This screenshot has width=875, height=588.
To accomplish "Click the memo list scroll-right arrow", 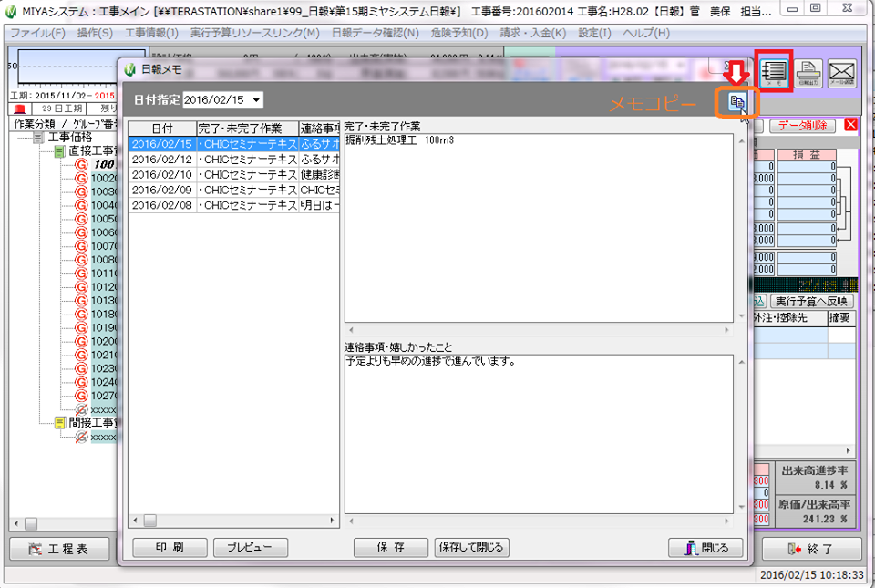I will point(333,521).
